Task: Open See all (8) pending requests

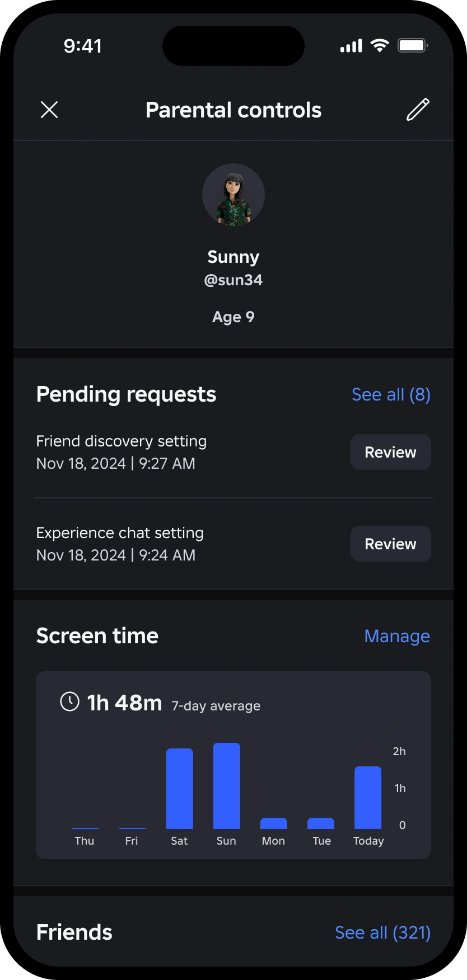Action: point(391,394)
